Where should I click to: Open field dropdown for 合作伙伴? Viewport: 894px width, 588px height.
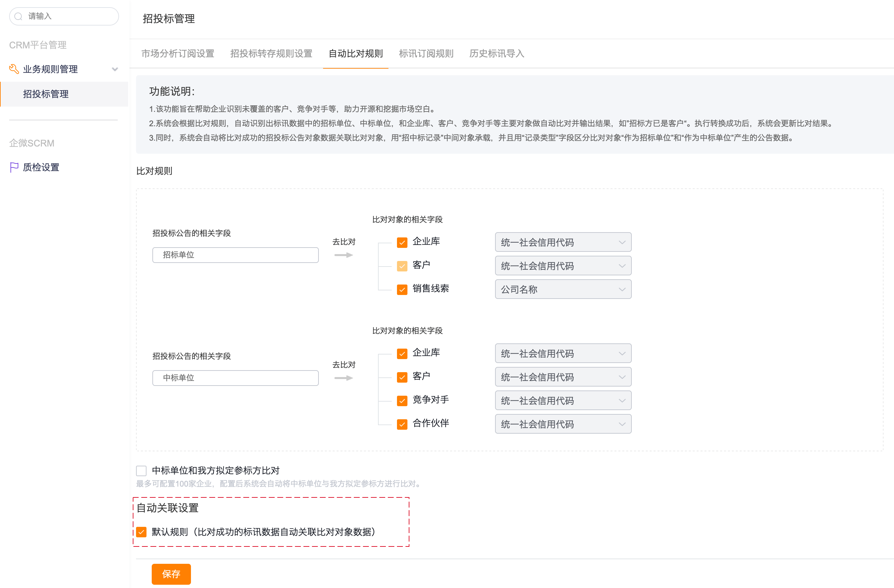563,424
